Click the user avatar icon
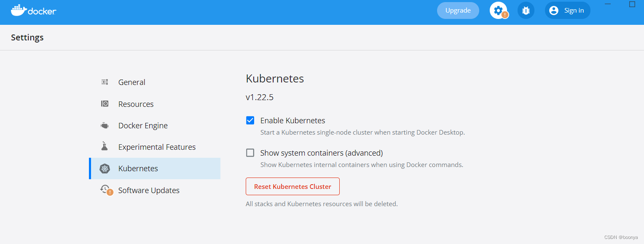This screenshot has width=644, height=244. tap(554, 11)
